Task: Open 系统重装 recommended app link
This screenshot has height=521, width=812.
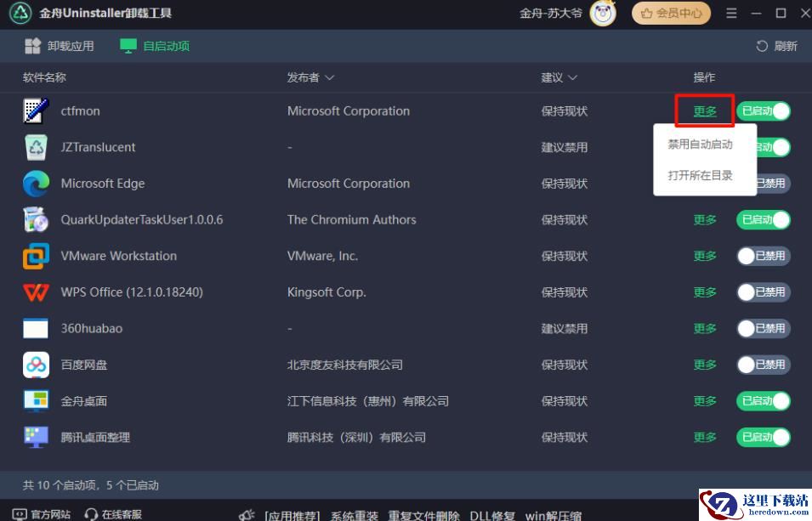Action: coord(355,516)
